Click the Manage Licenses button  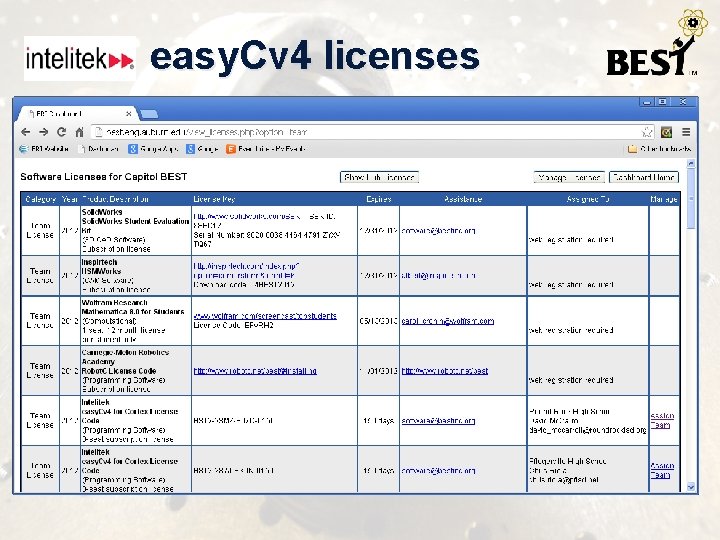pyautogui.click(x=569, y=177)
